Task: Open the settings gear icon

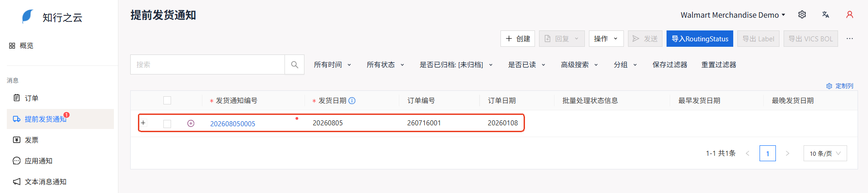Action: [x=802, y=15]
